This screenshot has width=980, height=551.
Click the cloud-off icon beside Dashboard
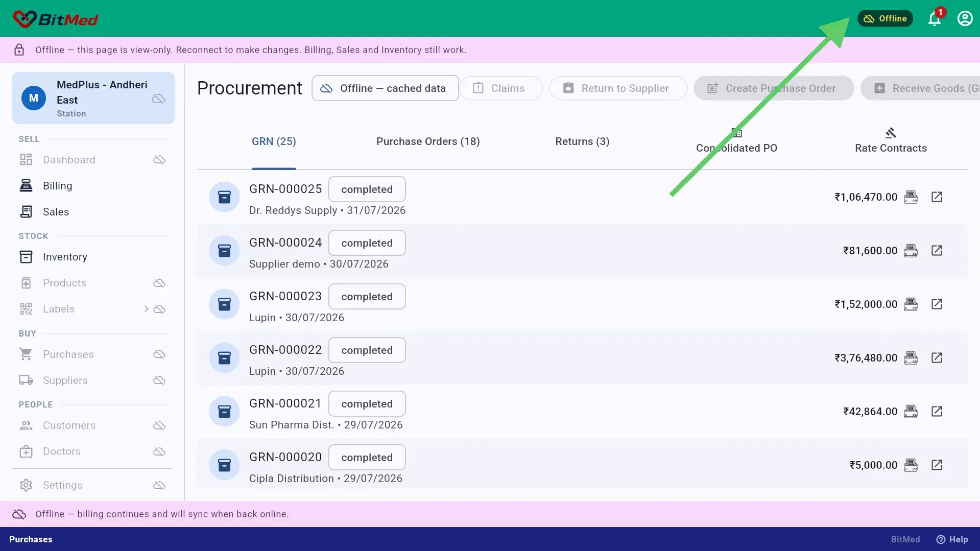(159, 160)
